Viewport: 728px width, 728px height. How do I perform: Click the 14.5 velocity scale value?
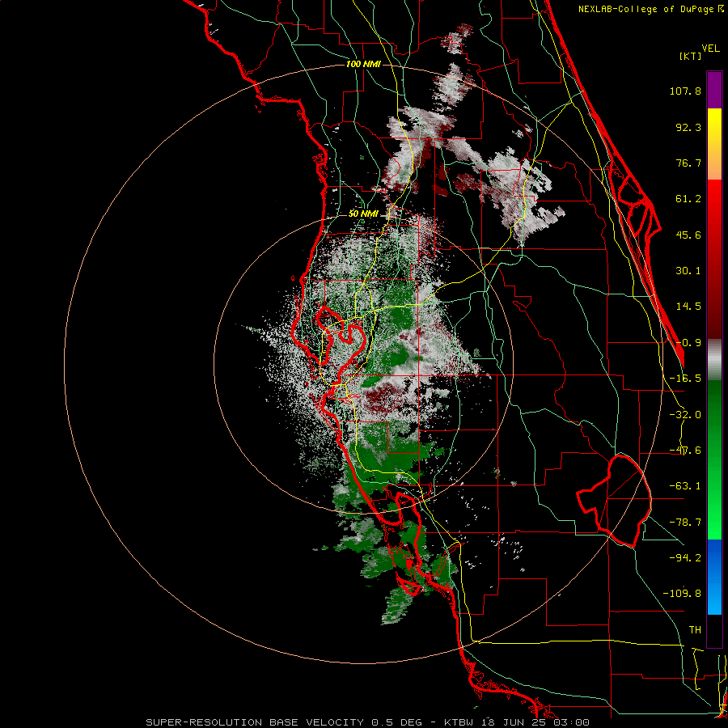[688, 307]
